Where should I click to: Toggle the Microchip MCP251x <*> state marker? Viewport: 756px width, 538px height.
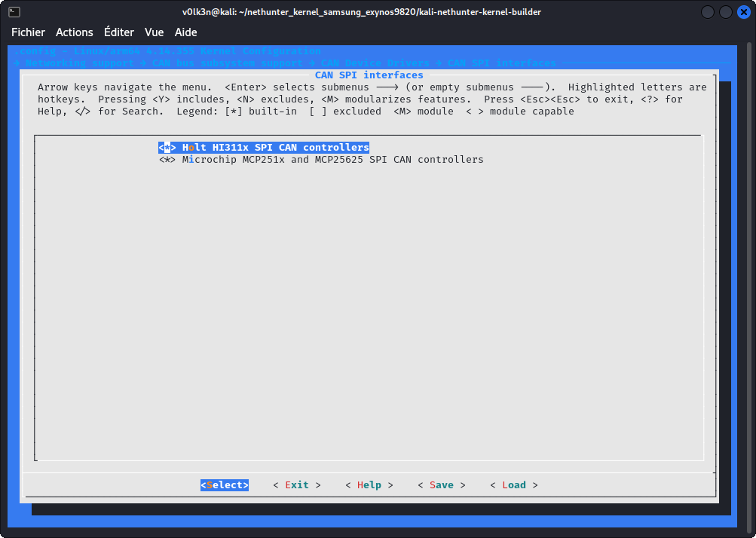point(167,160)
